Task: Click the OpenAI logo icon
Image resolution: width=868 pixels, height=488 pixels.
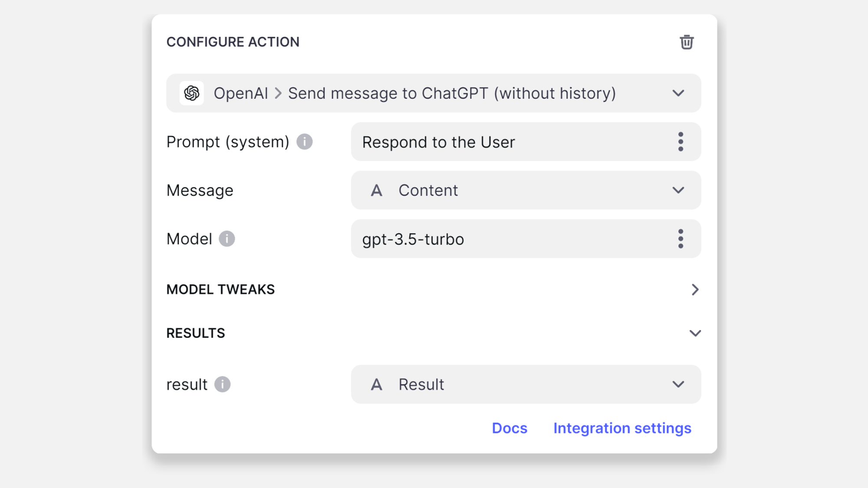Action: pos(191,93)
